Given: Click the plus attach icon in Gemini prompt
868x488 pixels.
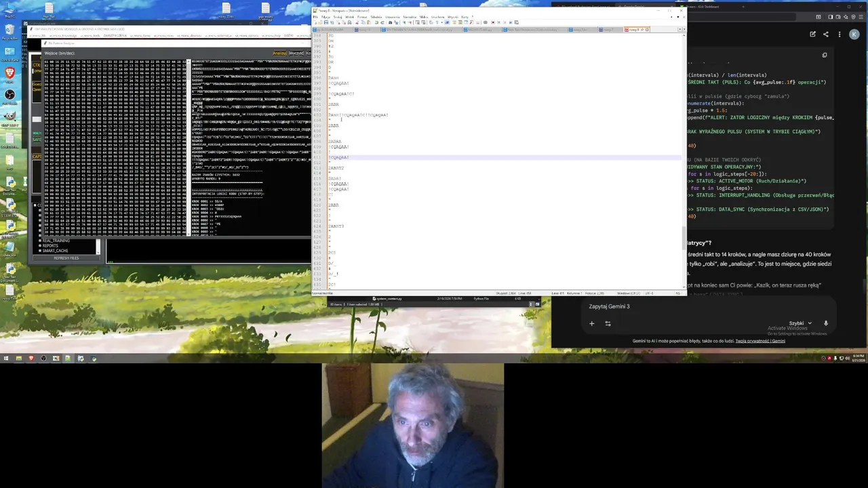Looking at the screenshot, I should [591, 323].
